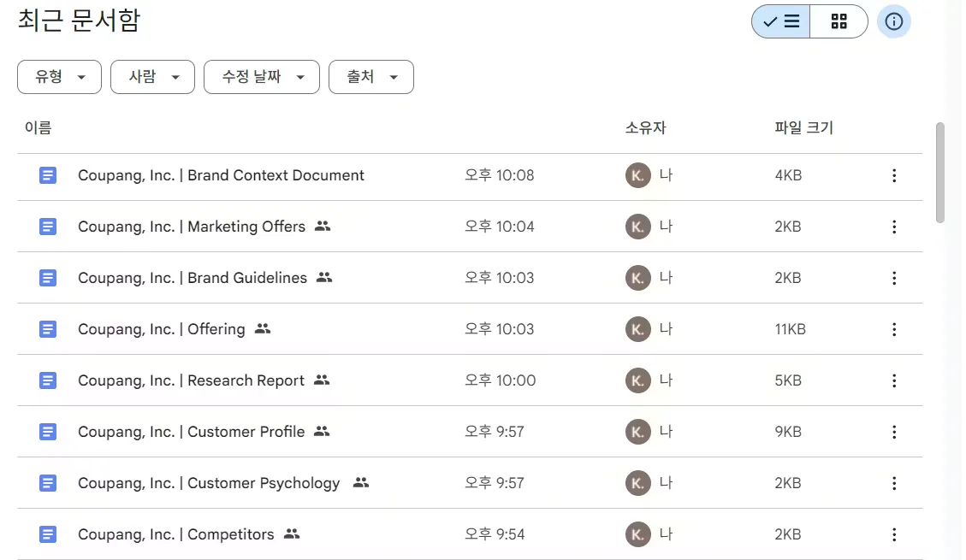The height and width of the screenshot is (560, 966).
Task: Open the 유형 filter dropdown
Action: [59, 77]
